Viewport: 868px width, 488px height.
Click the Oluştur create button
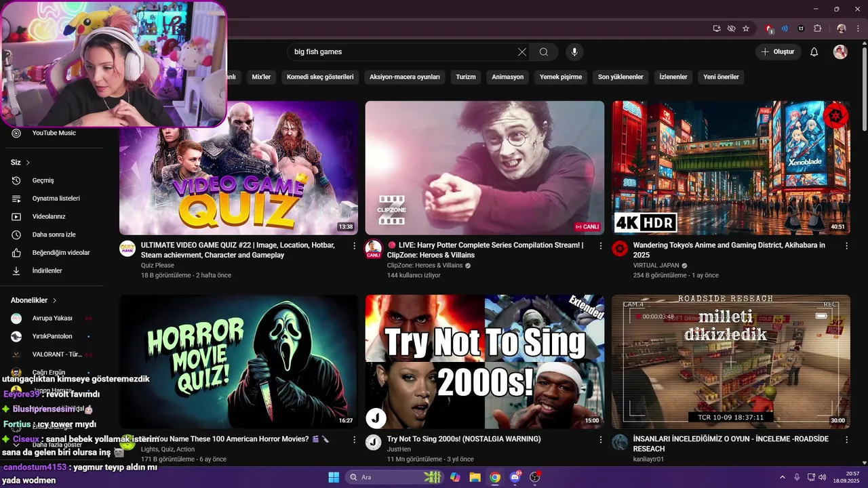778,52
